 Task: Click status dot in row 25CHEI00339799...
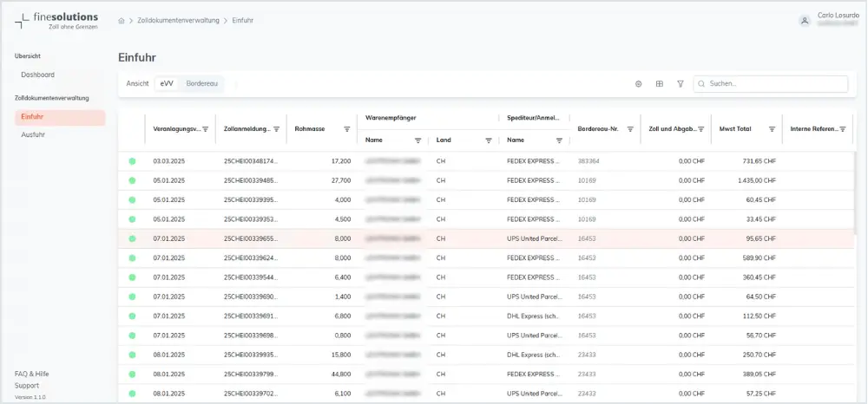click(132, 375)
